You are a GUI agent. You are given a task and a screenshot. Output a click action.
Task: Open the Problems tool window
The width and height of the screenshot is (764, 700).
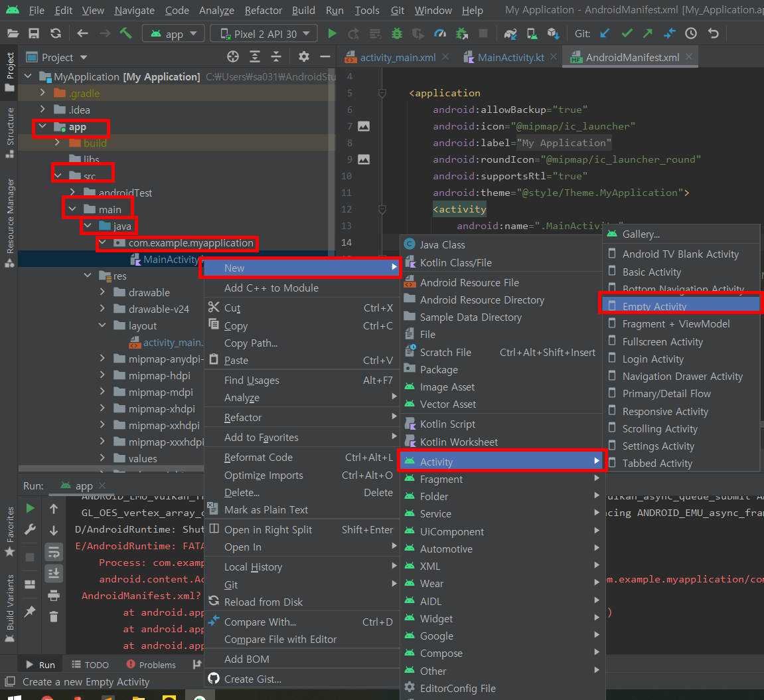click(x=151, y=665)
